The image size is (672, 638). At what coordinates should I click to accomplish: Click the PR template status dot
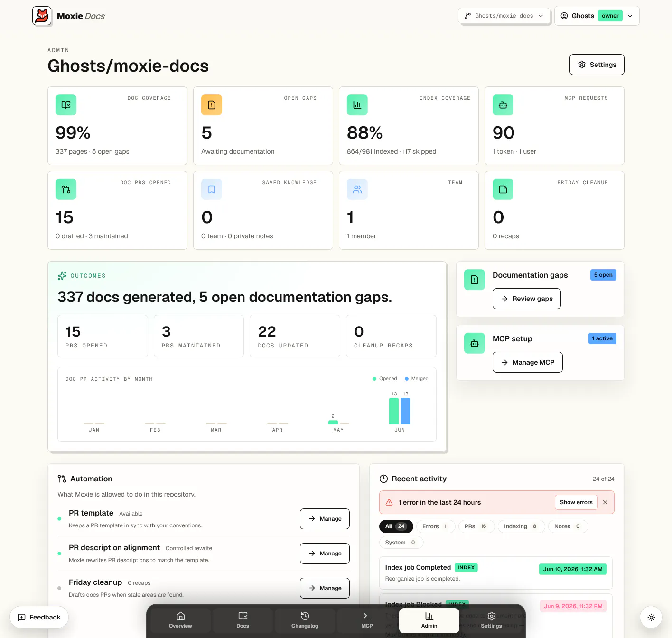[x=59, y=519]
